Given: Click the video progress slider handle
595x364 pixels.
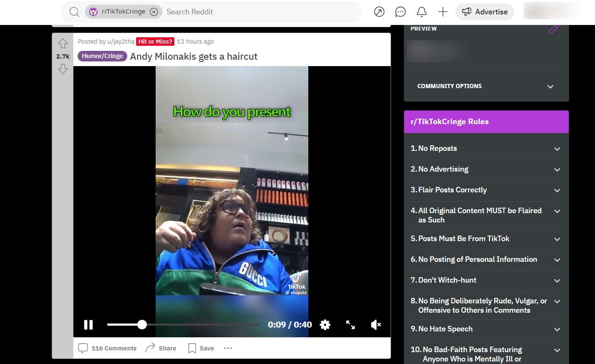Looking at the screenshot, I should pos(142,325).
